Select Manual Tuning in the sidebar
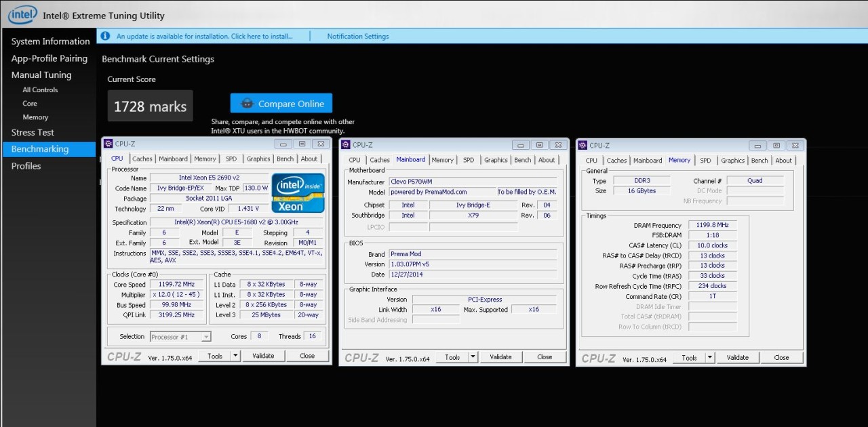Viewport: 868px width, 427px height. tap(41, 75)
